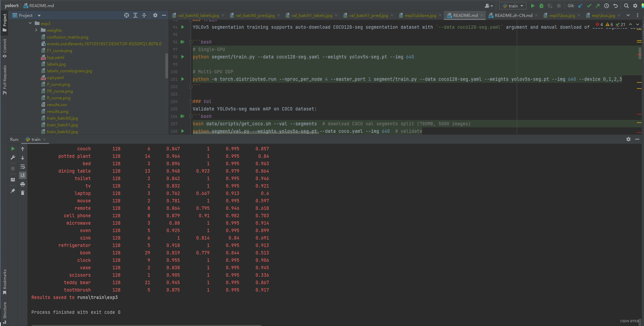The height and width of the screenshot is (326, 644).
Task: Collapse the exp3 folder
Action: pyautogui.click(x=30, y=23)
